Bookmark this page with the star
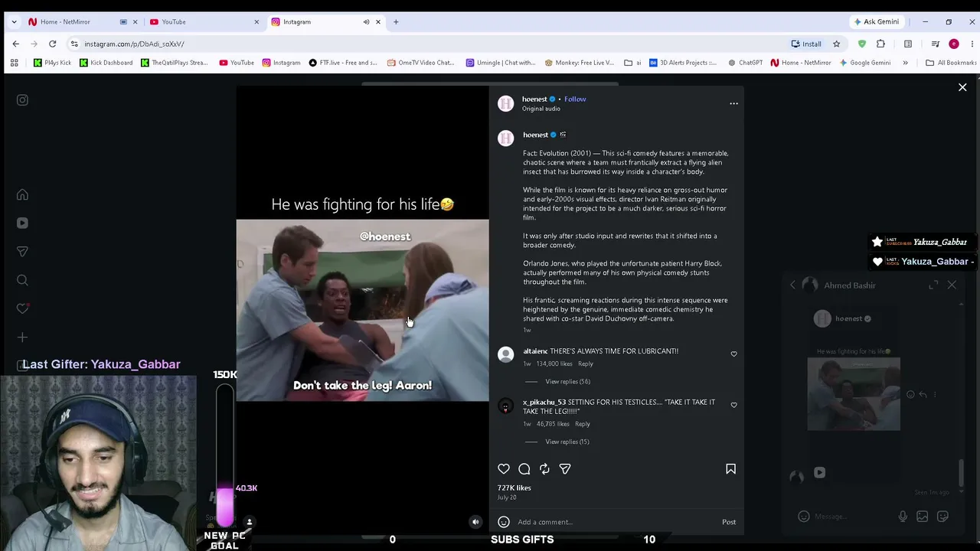The height and width of the screenshot is (551, 980). pos(836,44)
